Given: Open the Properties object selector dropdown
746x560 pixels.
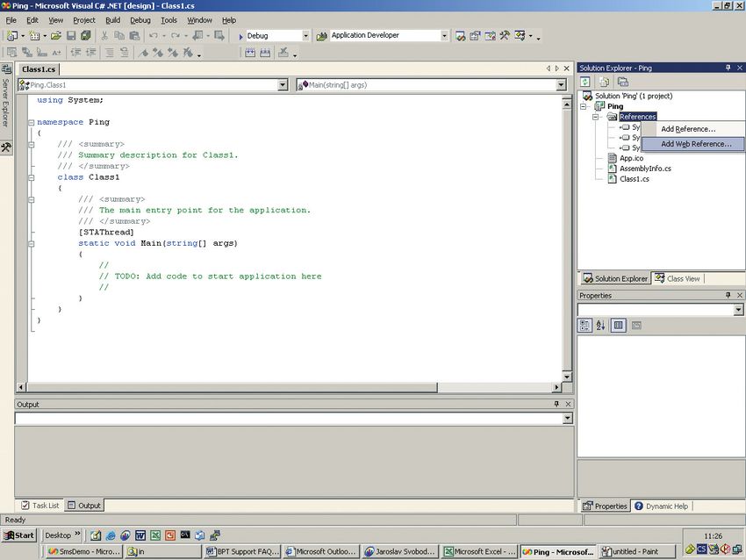Looking at the screenshot, I should point(738,310).
